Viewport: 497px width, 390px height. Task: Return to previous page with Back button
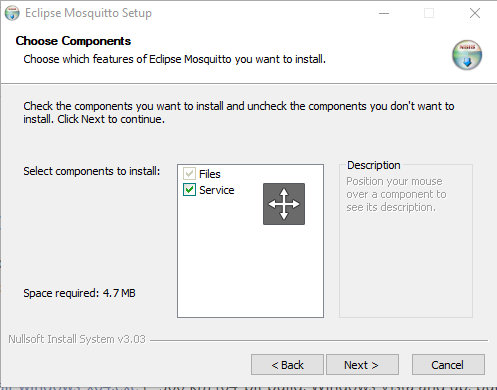287,365
